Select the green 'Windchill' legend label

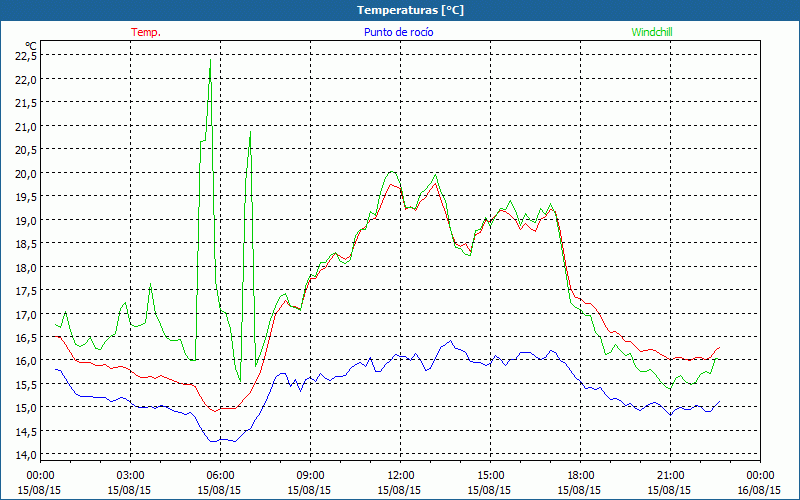pyautogui.click(x=652, y=32)
